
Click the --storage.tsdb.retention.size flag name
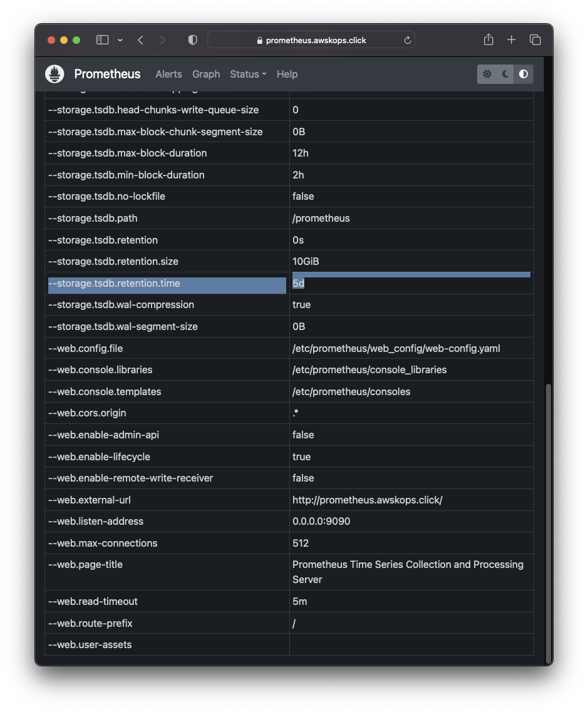[113, 262]
